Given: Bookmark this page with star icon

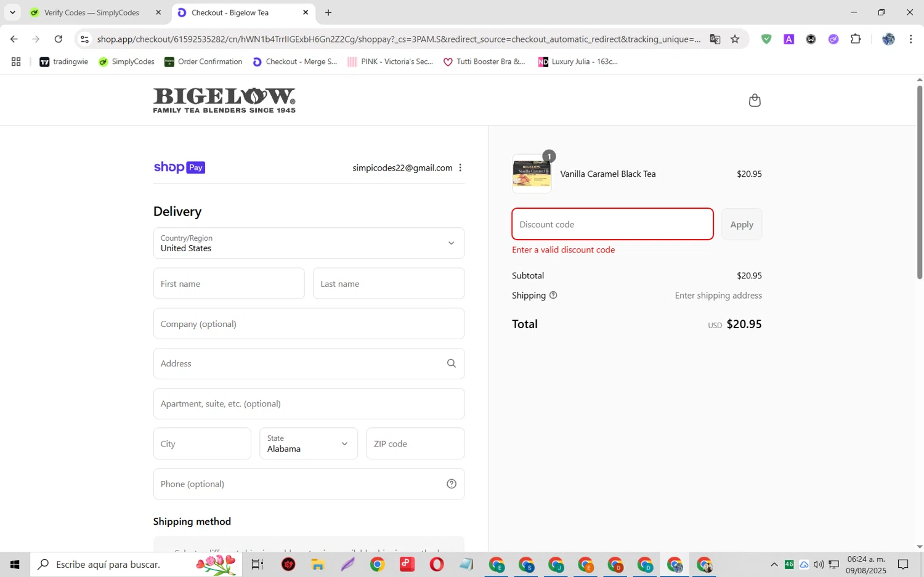Looking at the screenshot, I should tap(735, 39).
